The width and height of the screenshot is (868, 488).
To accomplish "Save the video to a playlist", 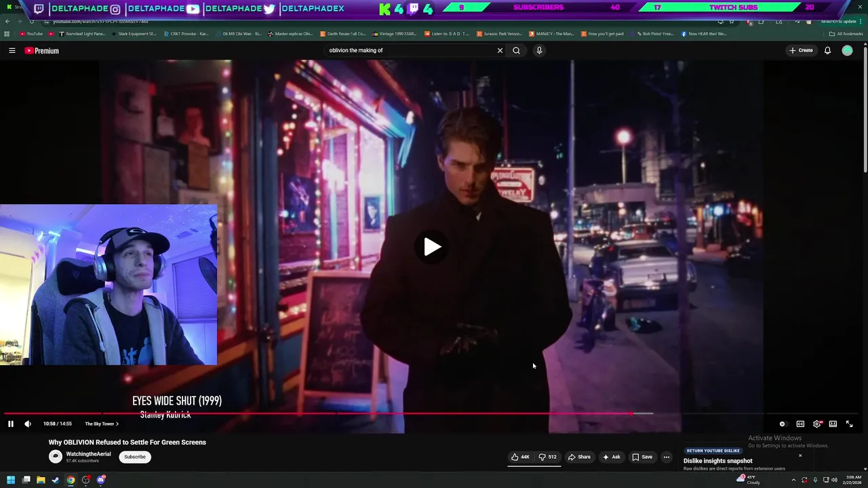I will tap(642, 457).
